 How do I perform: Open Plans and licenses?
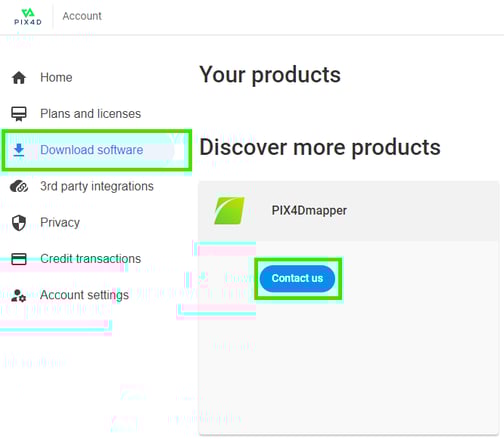coord(92,114)
